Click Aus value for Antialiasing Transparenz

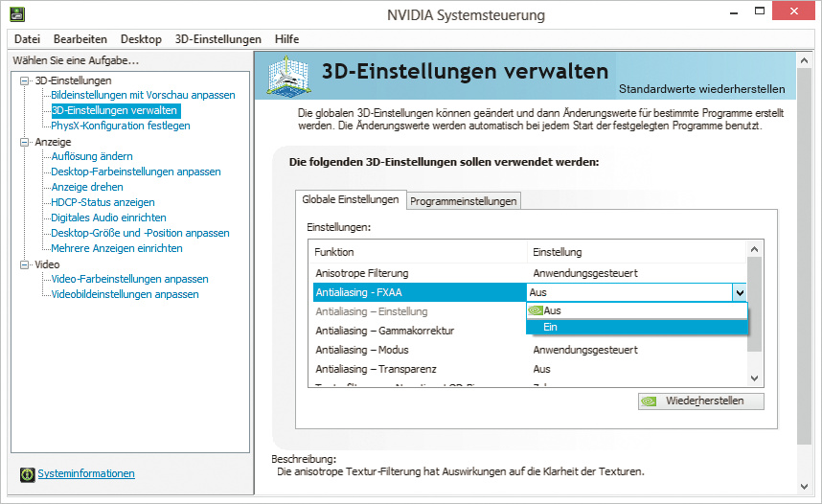[541, 369]
